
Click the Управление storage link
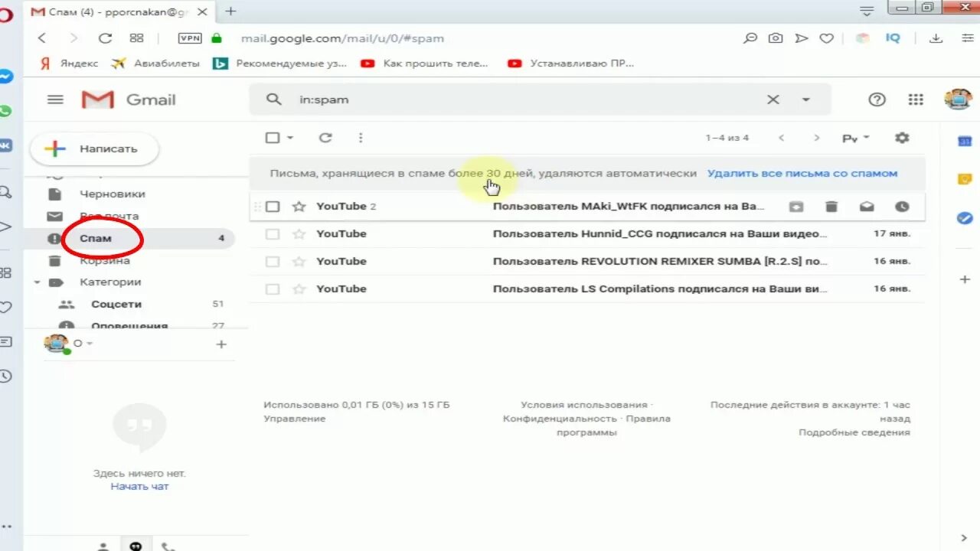(295, 419)
